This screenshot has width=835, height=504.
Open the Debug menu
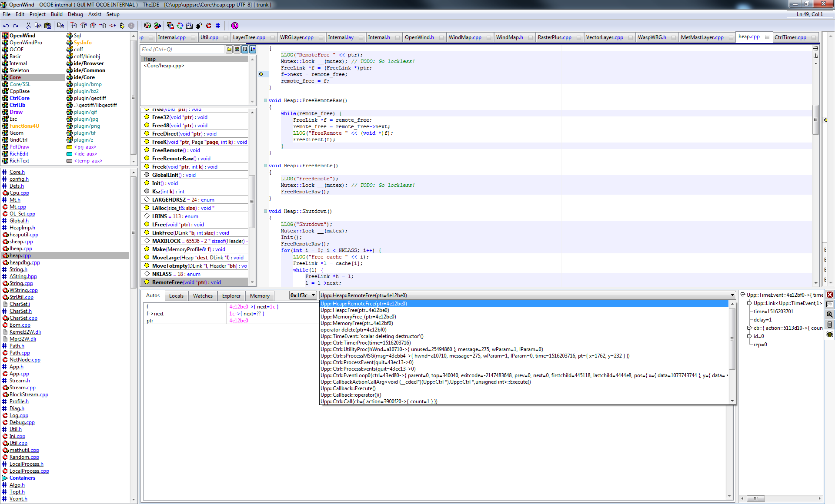[x=75, y=14]
